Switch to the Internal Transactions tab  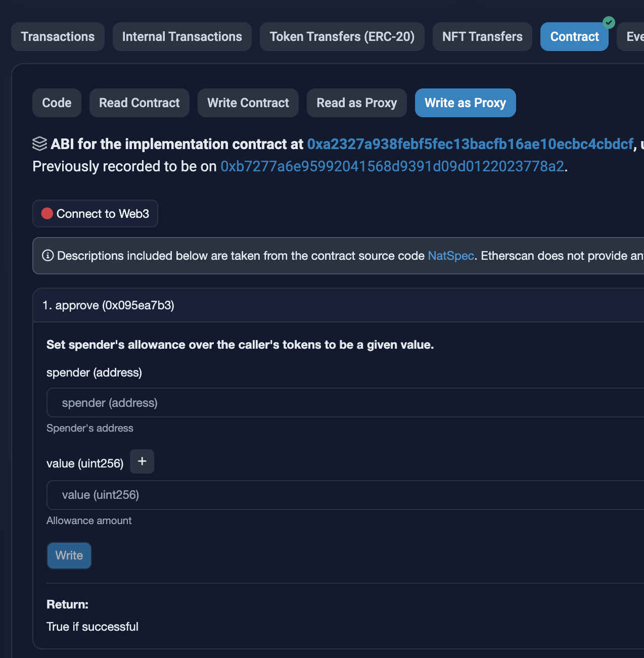point(182,36)
